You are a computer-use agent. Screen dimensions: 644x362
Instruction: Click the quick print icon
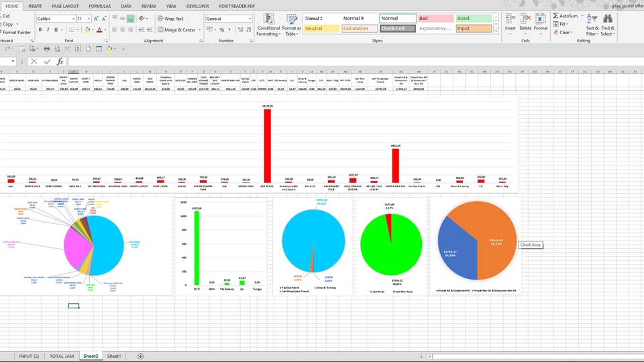pyautogui.click(x=47, y=49)
